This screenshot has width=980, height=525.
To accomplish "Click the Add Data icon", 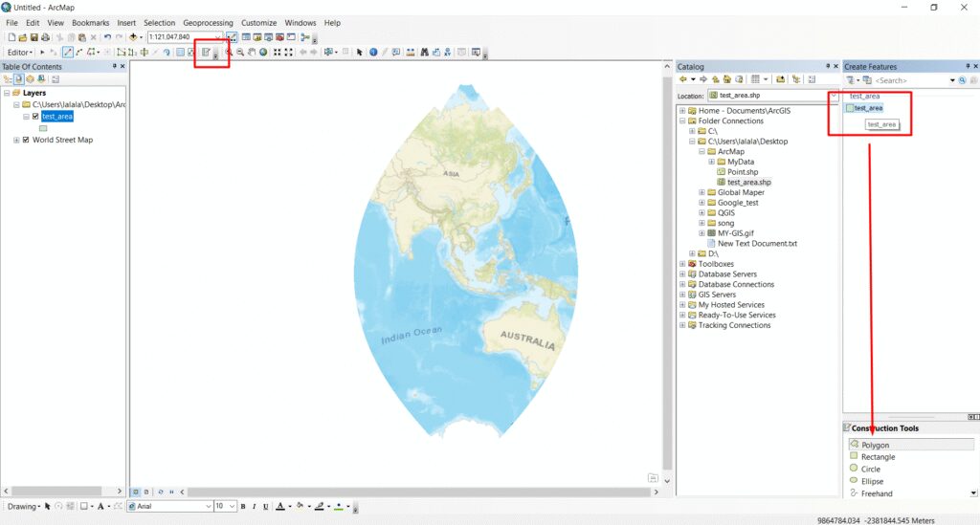I will (133, 37).
